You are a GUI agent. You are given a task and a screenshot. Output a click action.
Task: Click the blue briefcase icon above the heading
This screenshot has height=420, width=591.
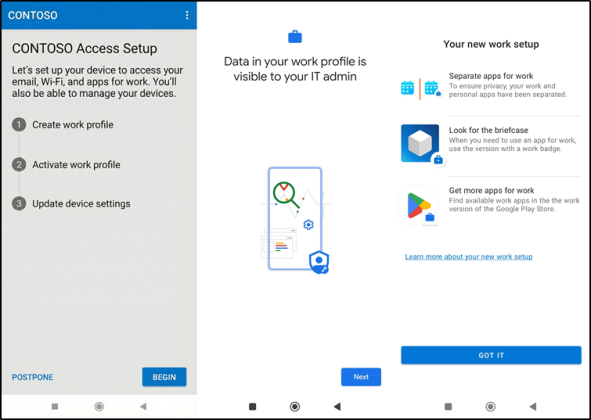tap(295, 37)
